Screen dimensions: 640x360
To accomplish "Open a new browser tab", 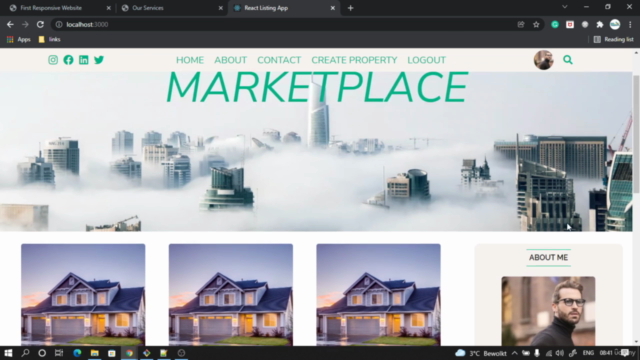I will coord(351,8).
